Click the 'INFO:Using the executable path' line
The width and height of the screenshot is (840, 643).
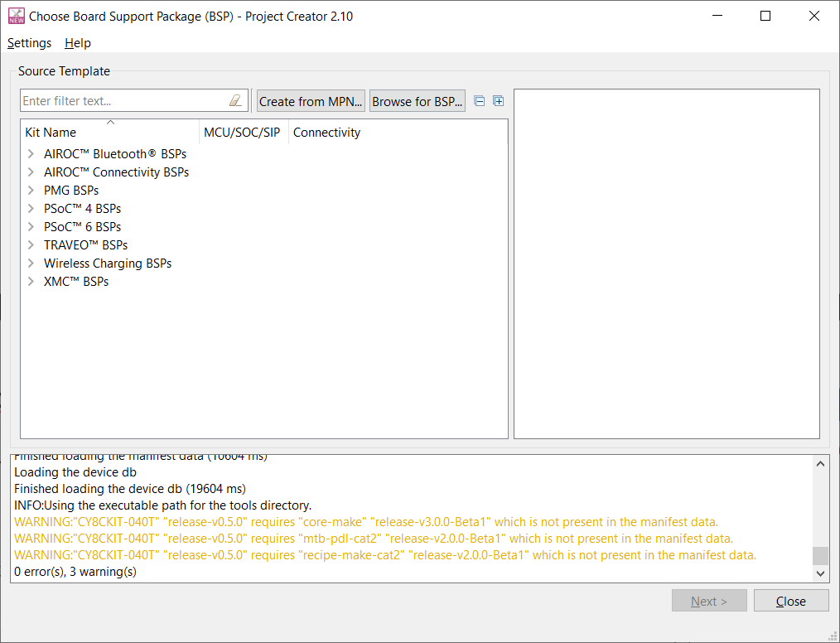163,505
